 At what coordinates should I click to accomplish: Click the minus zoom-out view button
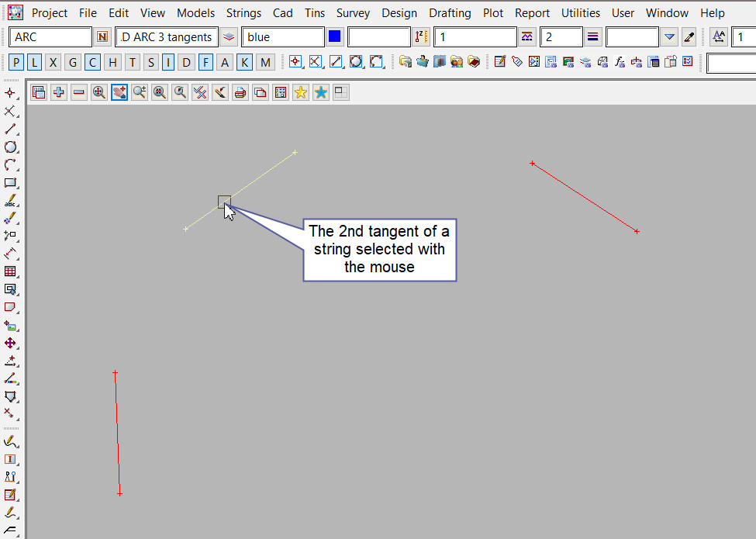79,92
